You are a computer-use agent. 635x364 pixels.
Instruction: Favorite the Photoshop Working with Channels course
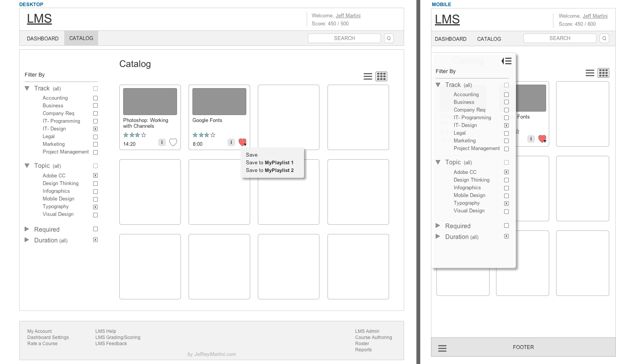pos(173,142)
